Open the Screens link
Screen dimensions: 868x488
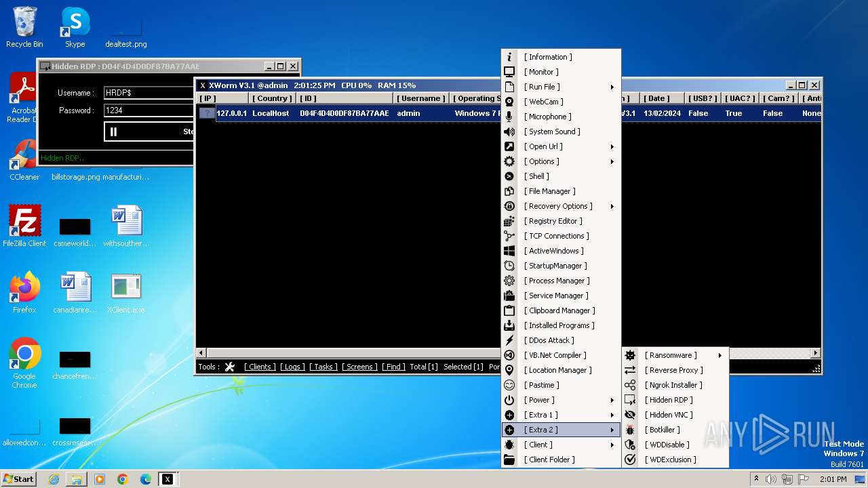pyautogui.click(x=359, y=367)
